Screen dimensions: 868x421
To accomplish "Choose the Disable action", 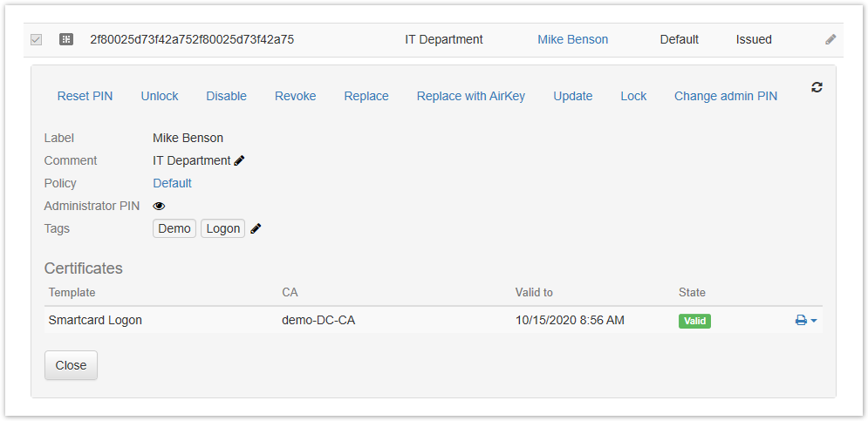I will (226, 96).
